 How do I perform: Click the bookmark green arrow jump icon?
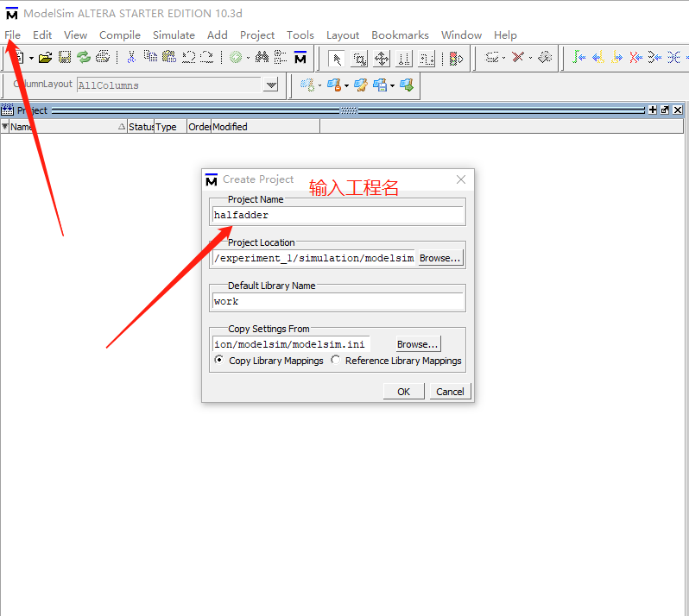[407, 85]
